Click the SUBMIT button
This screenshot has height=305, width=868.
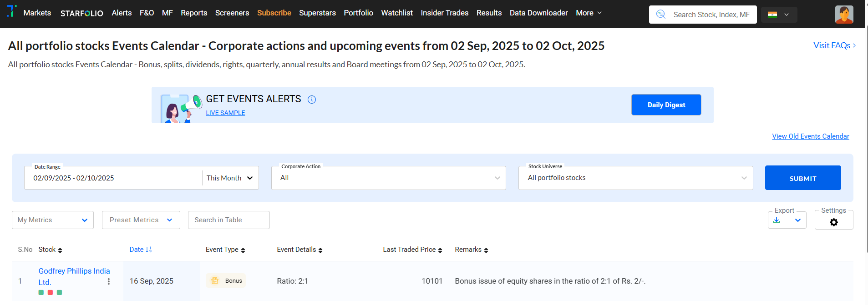pos(803,178)
